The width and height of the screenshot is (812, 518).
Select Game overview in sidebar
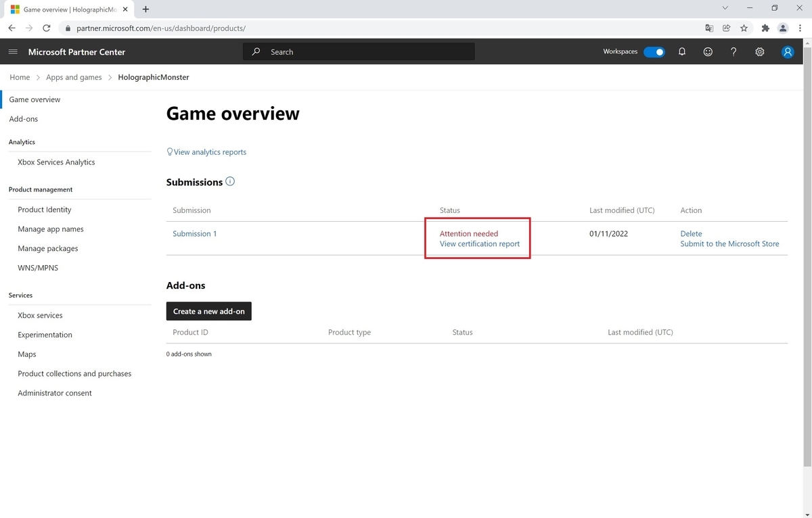(x=35, y=99)
